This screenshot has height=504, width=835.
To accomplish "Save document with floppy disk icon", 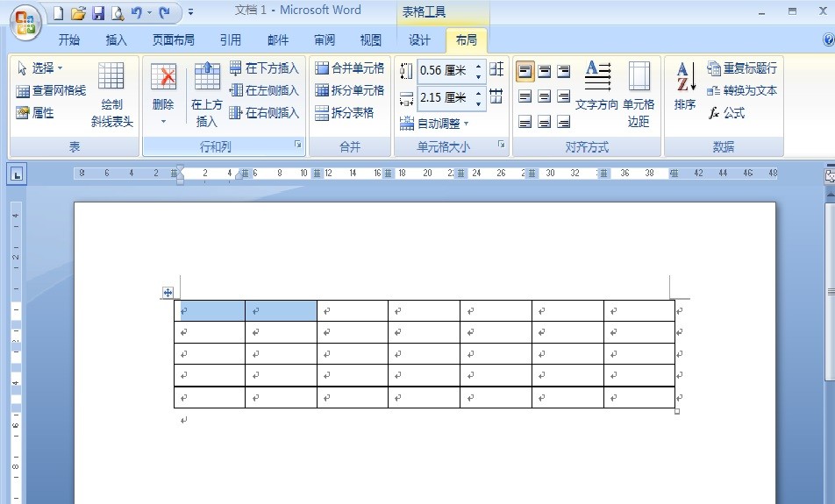I will click(98, 13).
